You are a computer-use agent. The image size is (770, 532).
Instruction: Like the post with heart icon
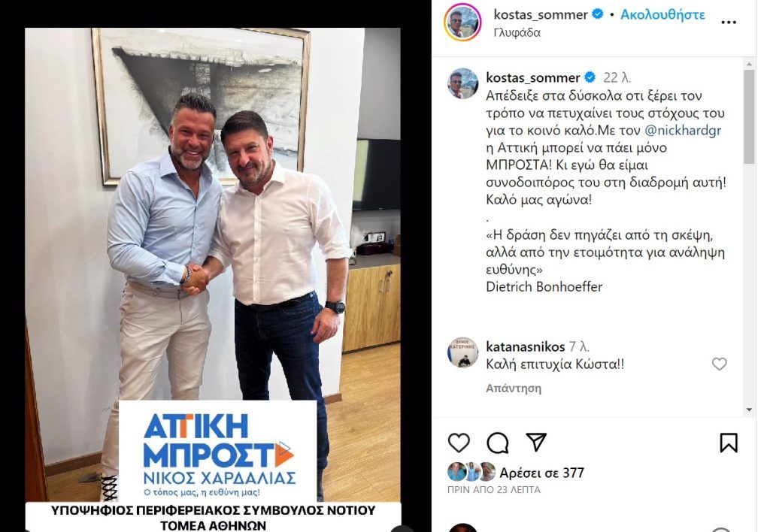459,443
